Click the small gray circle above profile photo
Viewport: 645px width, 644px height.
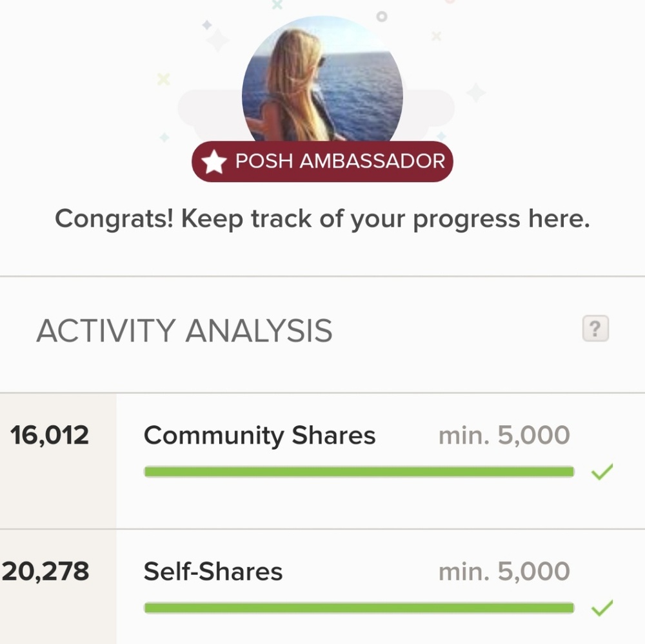pyautogui.click(x=382, y=16)
